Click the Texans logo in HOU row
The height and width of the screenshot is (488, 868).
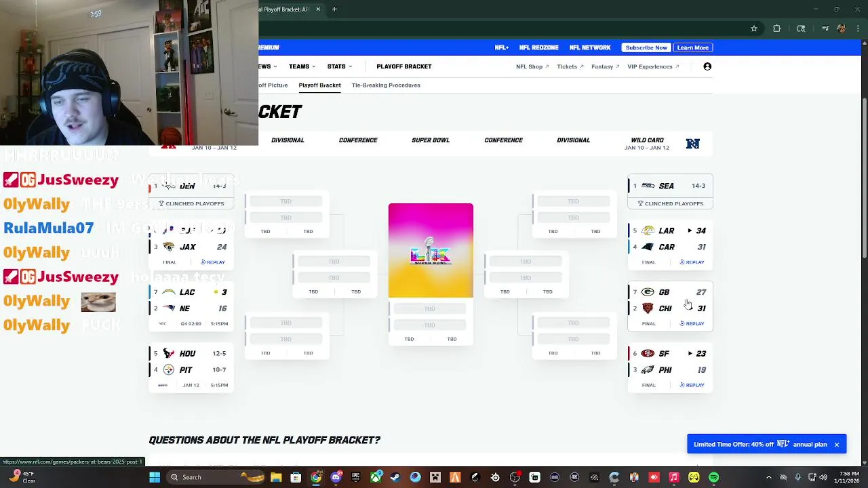point(168,354)
